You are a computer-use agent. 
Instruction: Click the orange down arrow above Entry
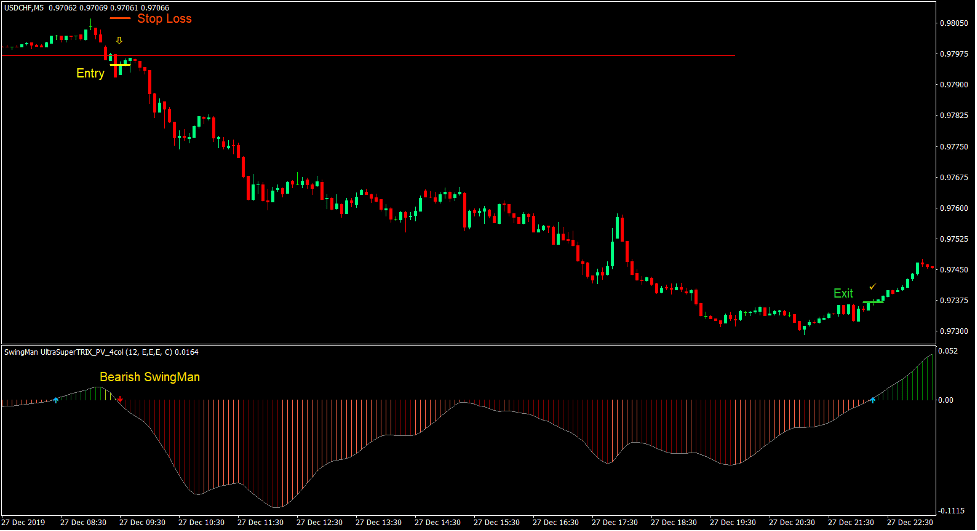coord(120,41)
